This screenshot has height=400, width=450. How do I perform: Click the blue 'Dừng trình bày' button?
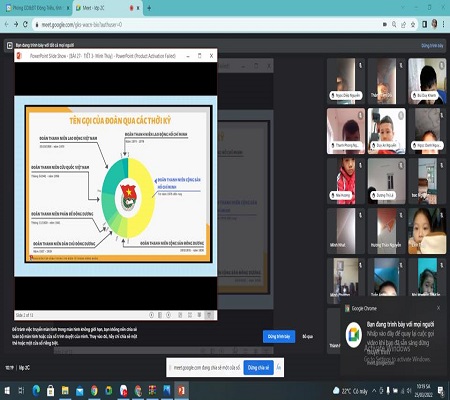(x=279, y=337)
